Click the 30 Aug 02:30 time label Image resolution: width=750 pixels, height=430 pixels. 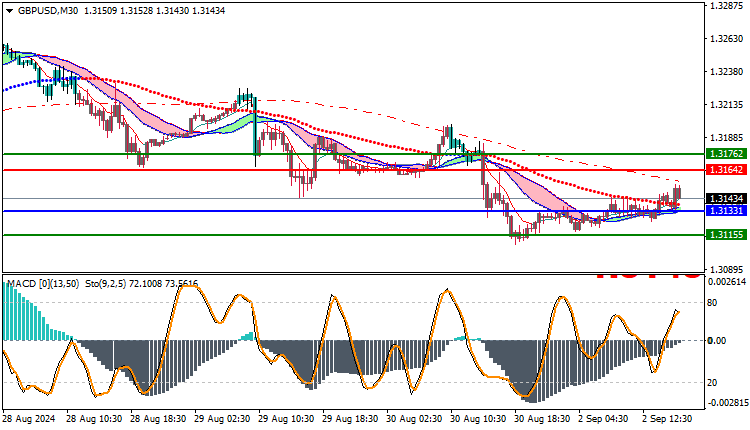[414, 419]
